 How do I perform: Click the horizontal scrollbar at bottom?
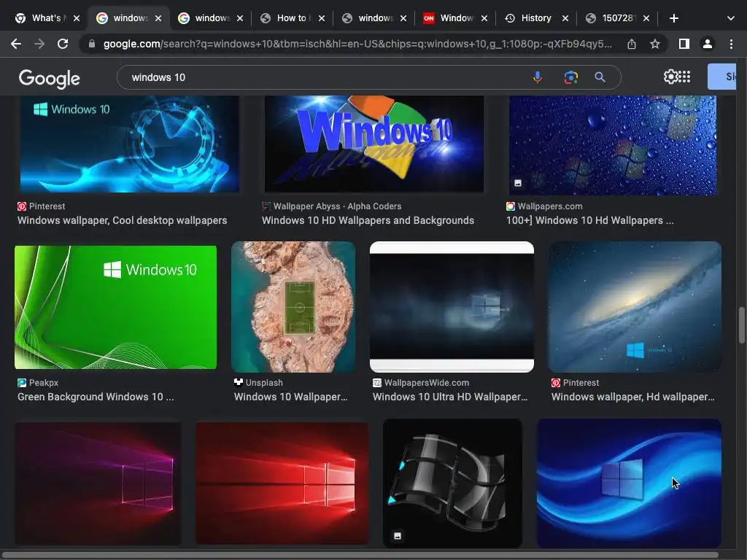[361, 555]
